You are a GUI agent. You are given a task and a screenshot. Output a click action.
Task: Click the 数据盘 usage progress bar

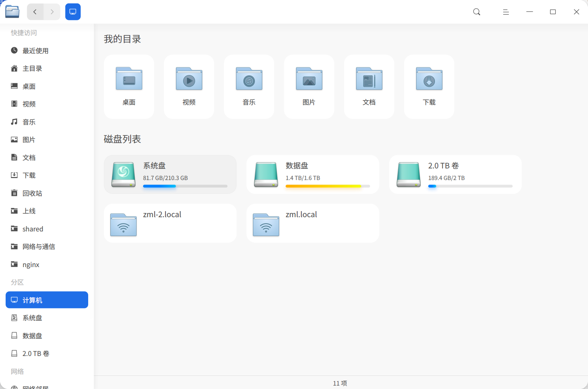pyautogui.click(x=327, y=186)
